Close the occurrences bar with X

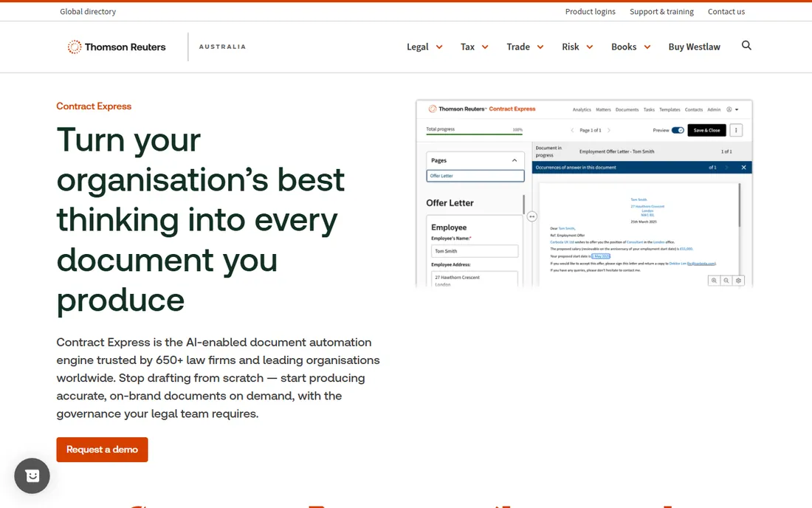743,168
